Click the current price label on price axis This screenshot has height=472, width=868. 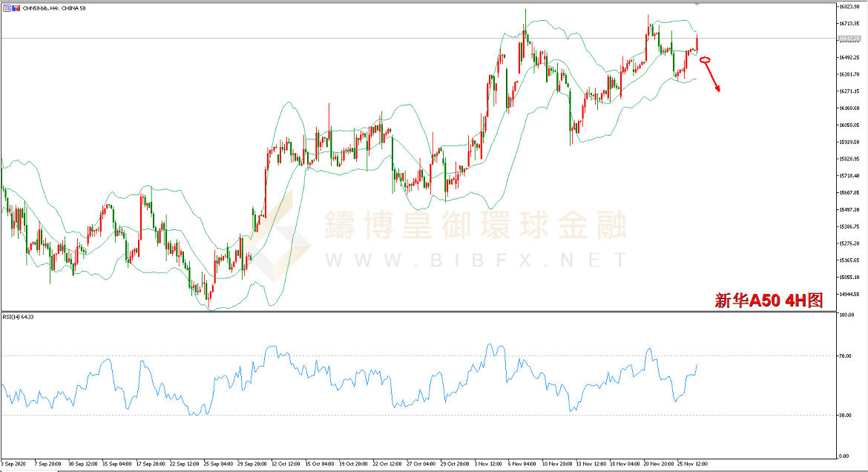click(x=849, y=39)
